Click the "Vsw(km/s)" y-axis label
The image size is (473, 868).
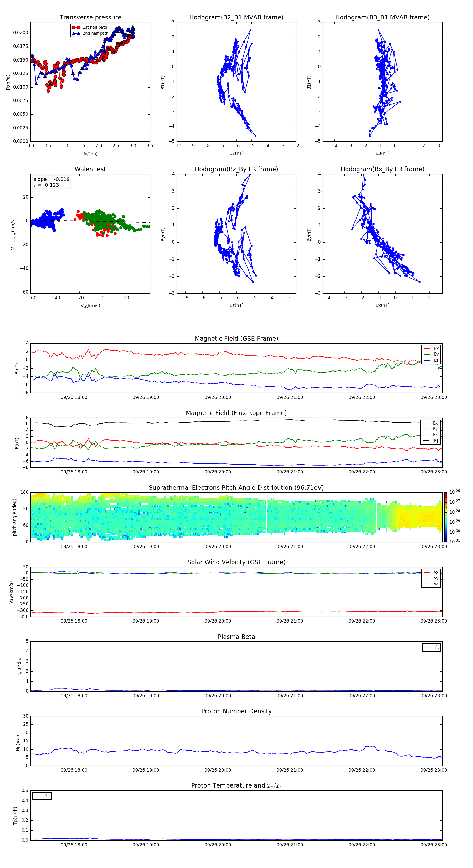[11, 592]
